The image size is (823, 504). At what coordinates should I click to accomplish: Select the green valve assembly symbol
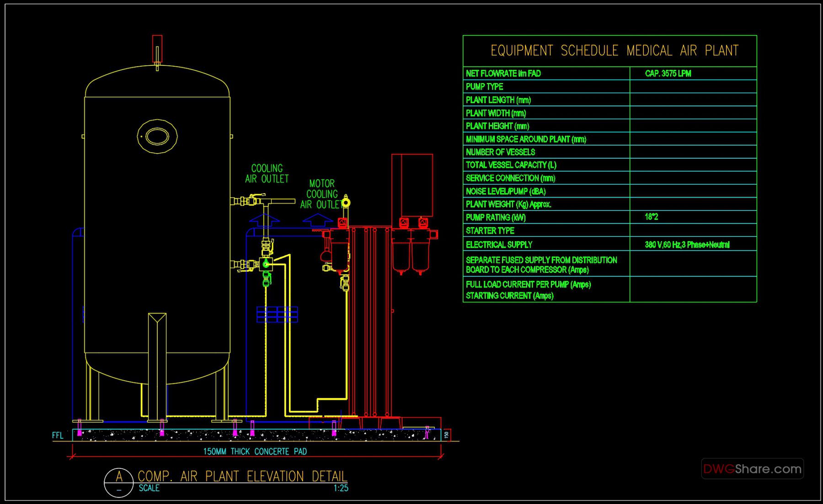click(265, 263)
